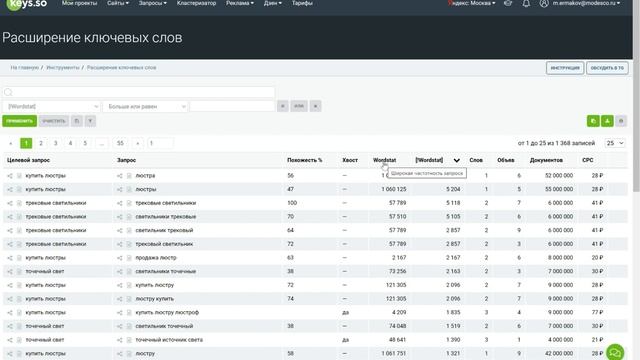Open the "Больше или равен" condition dropdown
This screenshot has width=640, height=360.
[x=145, y=107]
